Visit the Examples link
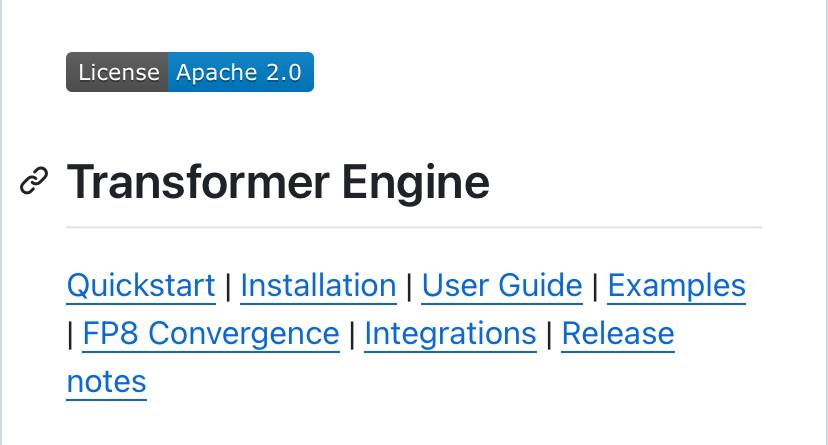The width and height of the screenshot is (828, 445). point(676,286)
